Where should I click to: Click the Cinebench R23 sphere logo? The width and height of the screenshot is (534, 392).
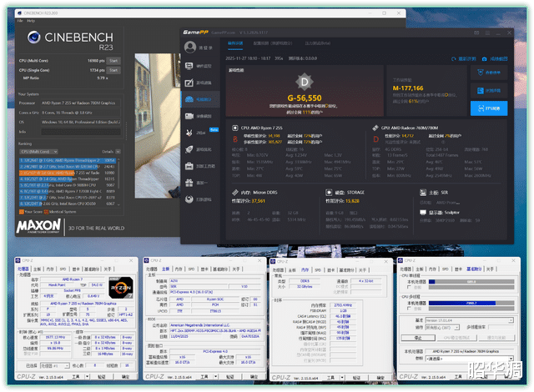click(x=33, y=37)
